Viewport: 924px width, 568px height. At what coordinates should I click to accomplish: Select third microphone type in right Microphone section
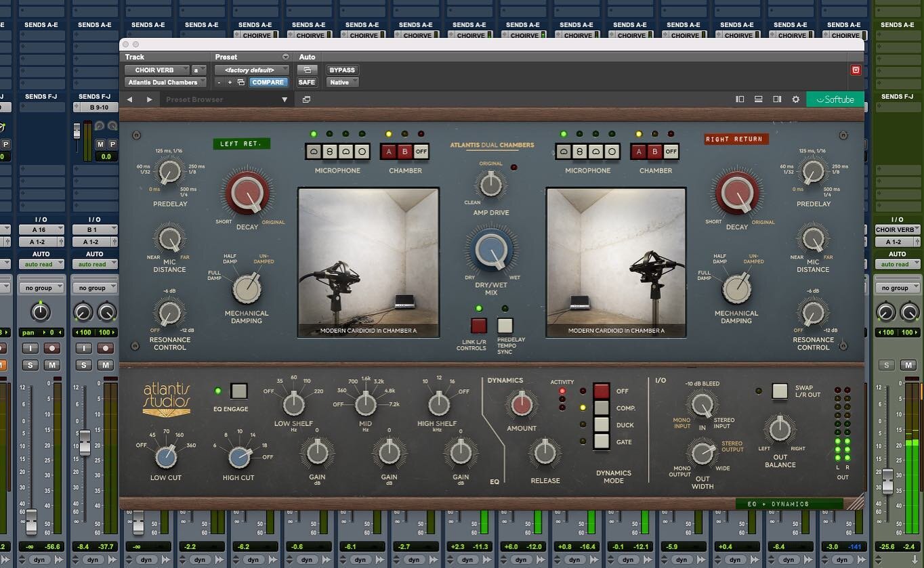595,152
